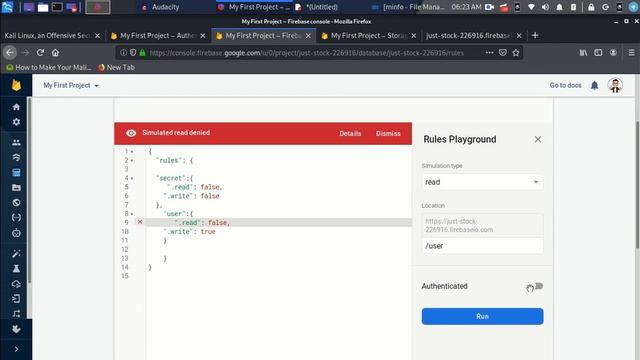The height and width of the screenshot is (360, 640).
Task: Open Go to docs link
Action: tap(565, 85)
